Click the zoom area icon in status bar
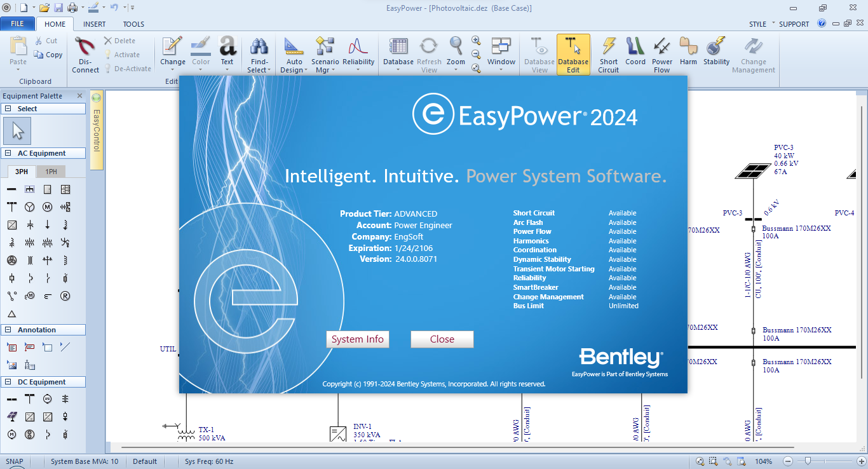Screen dimensions: 868x469 pyautogui.click(x=714, y=461)
